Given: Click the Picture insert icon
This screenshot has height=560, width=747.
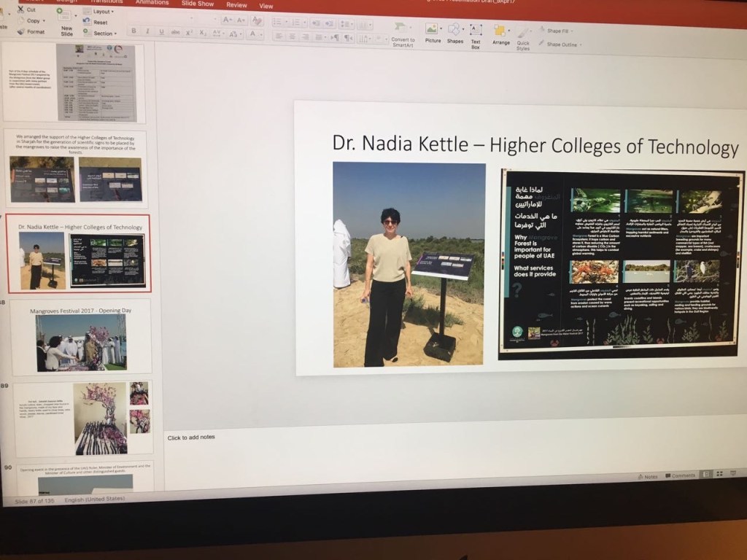Looking at the screenshot, I should point(432,30).
